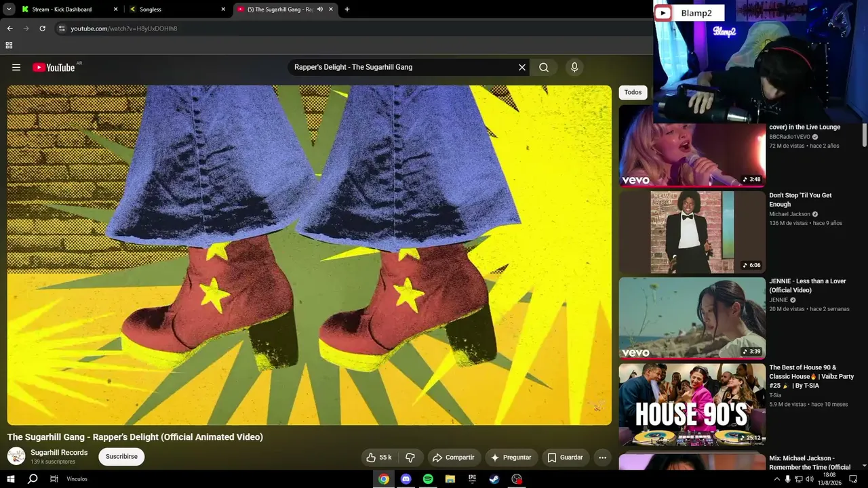Show hidden system tray icons
This screenshot has width=868, height=488.
[x=776, y=479]
